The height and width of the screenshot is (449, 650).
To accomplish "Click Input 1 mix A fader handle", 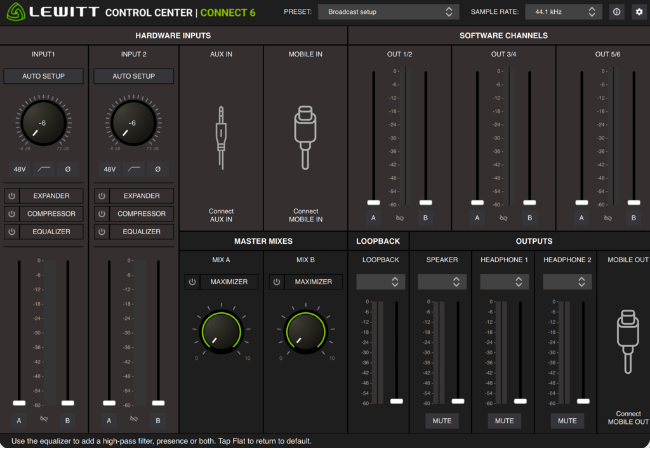I will 19,403.
